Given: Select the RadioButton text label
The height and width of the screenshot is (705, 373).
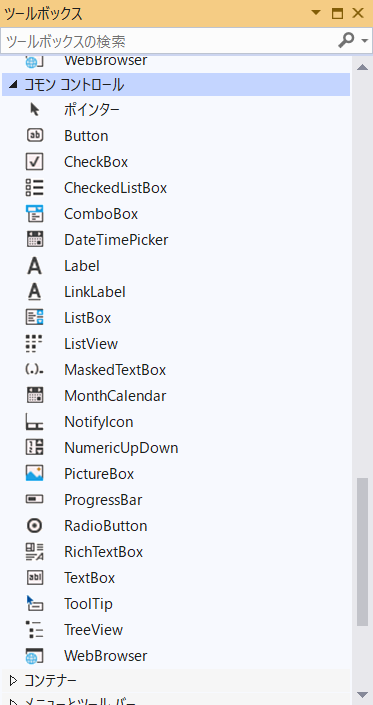Looking at the screenshot, I should [x=106, y=526].
